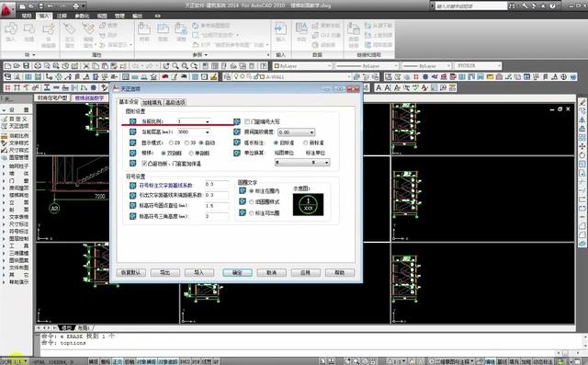Viewport: 588px width, 365px height.
Task: Switch to the 时尚住宅户型 drawing tab
Action: pos(52,97)
